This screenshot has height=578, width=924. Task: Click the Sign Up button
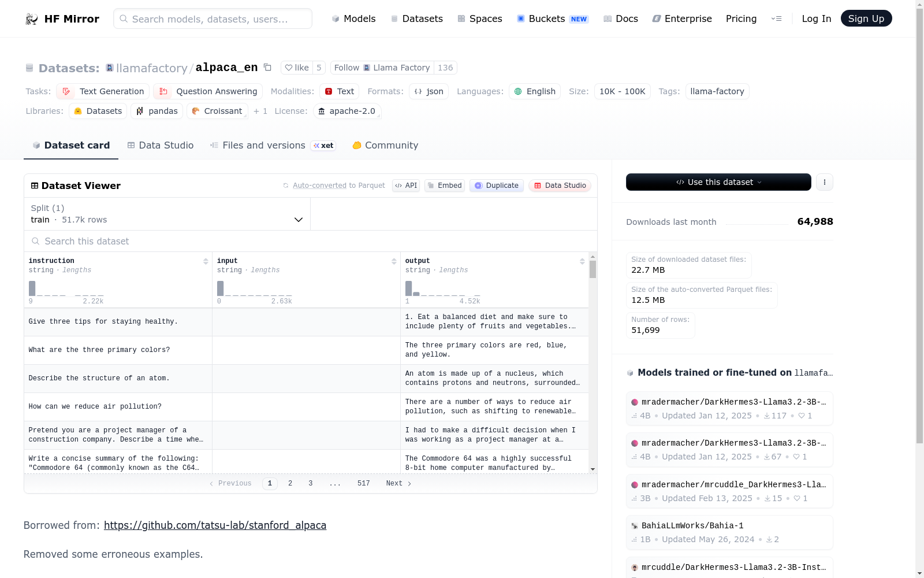point(866,18)
